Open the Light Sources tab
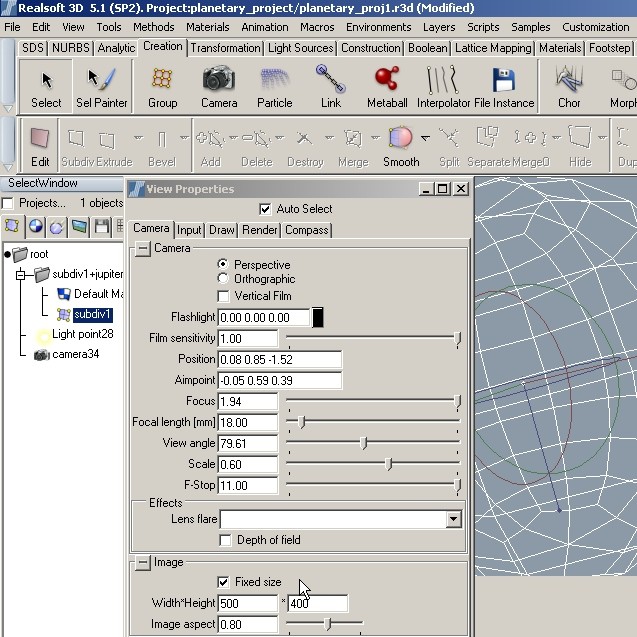The width and height of the screenshot is (637, 637). click(x=301, y=48)
